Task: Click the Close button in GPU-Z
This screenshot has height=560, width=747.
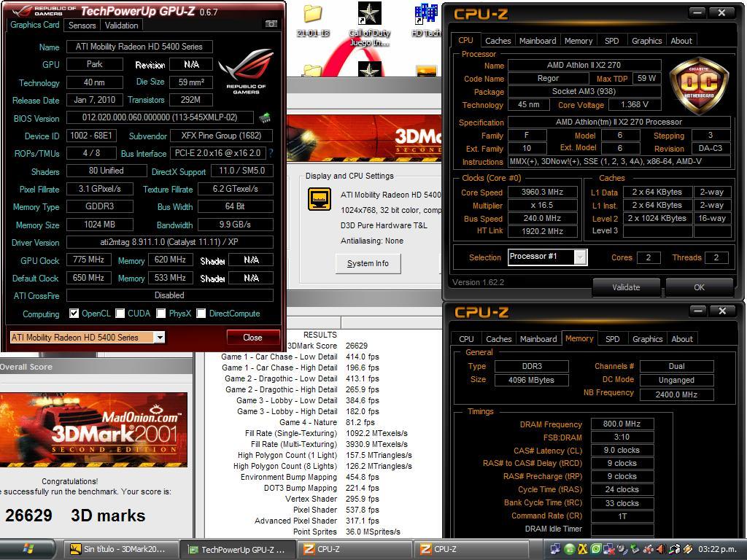Action: 252,338
